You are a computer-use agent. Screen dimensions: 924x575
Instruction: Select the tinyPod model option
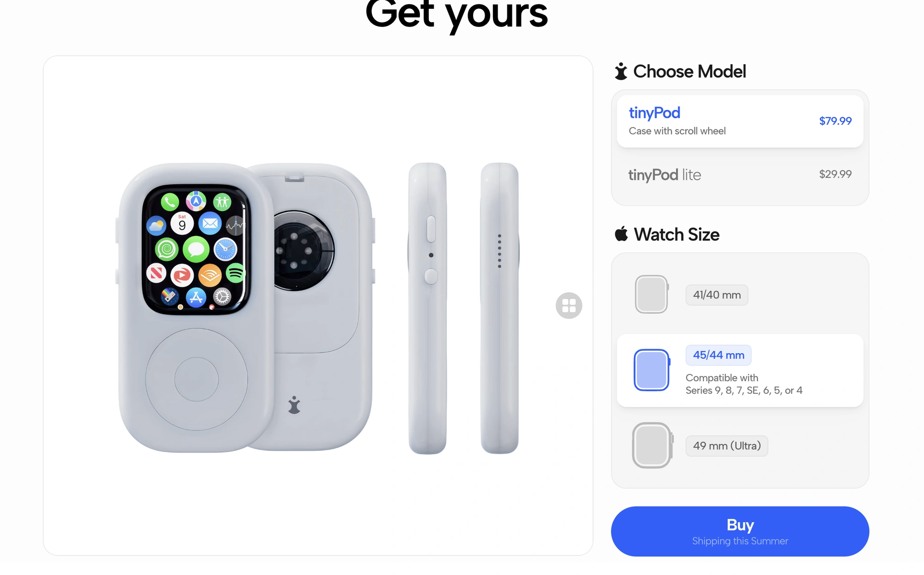coord(740,121)
